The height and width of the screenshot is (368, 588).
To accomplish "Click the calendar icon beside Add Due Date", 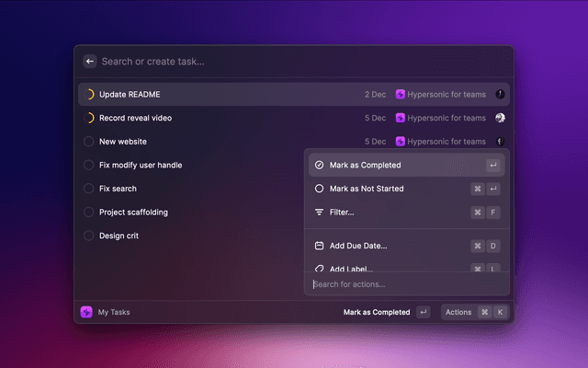I will pos(319,246).
